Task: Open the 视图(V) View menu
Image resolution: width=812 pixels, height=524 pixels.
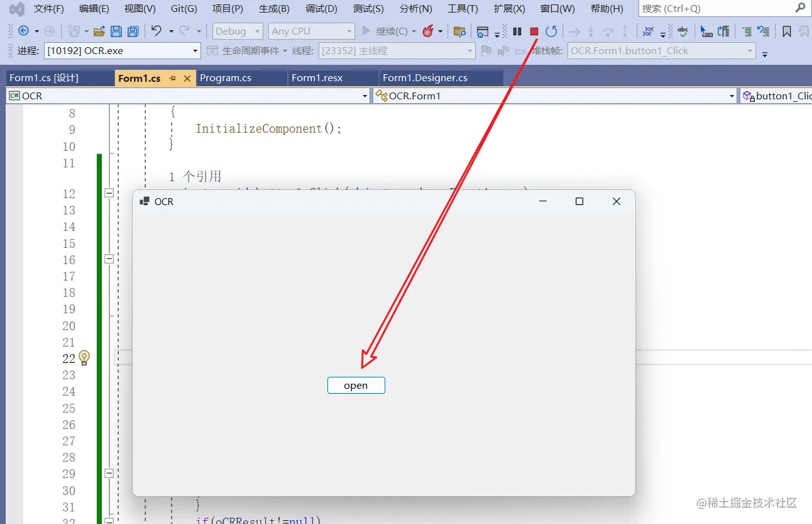Action: point(140,9)
